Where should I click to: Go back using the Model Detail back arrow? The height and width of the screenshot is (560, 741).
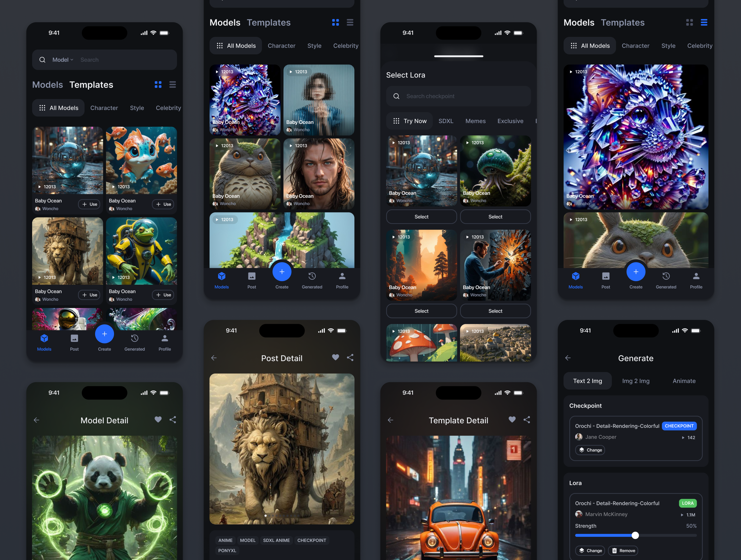tap(36, 420)
